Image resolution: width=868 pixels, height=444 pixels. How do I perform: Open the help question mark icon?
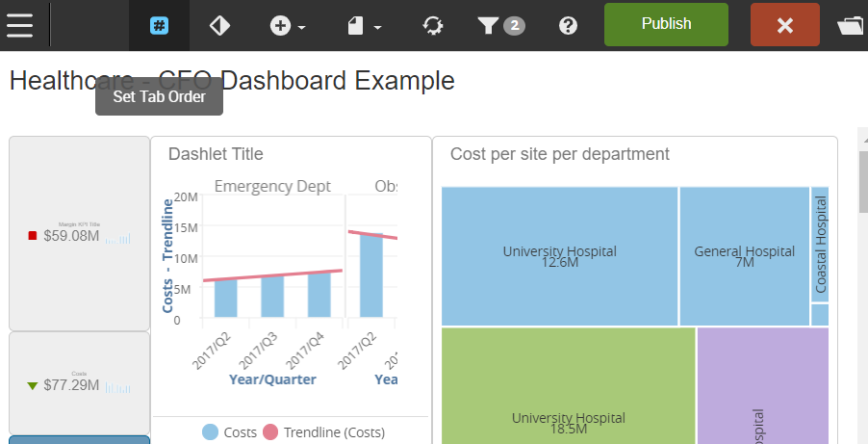pyautogui.click(x=569, y=26)
